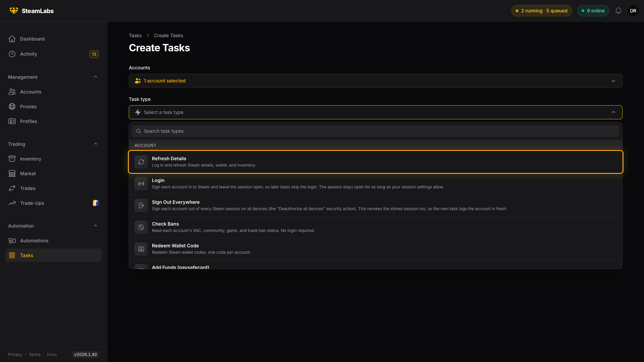
Task: Click the Check Bans prohibited icon
Action: 141,227
